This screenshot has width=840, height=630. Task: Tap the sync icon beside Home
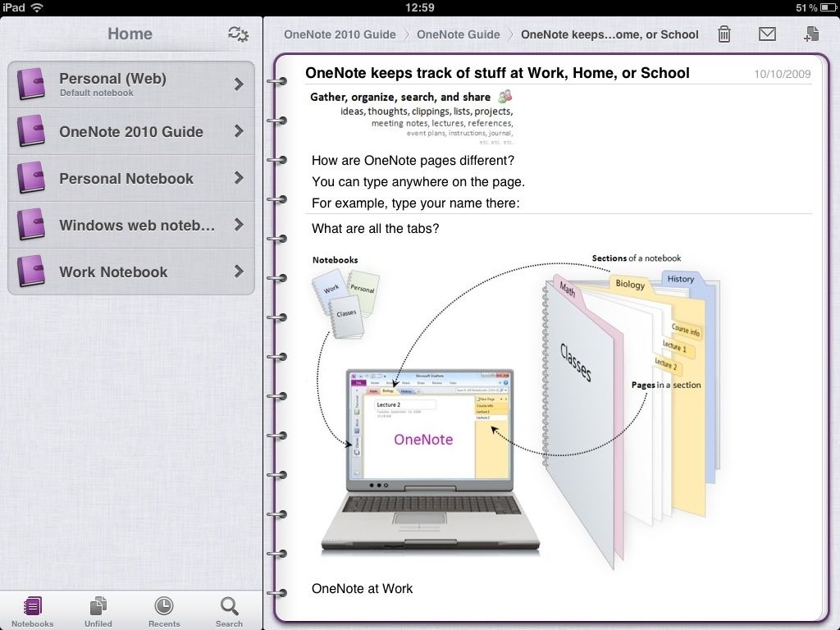pyautogui.click(x=238, y=34)
